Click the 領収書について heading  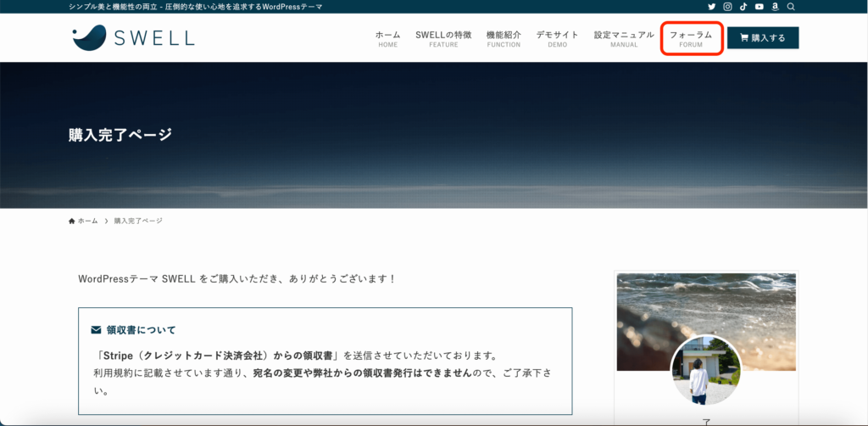click(x=142, y=330)
